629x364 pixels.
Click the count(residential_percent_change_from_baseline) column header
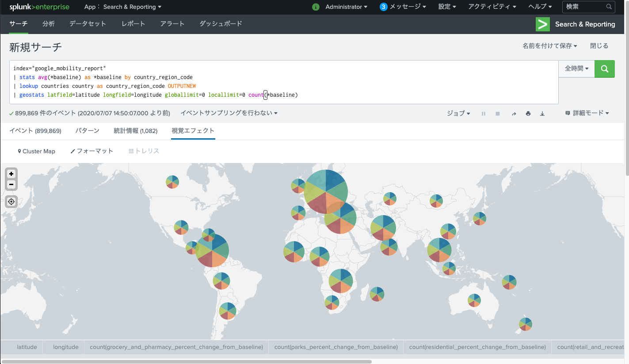coord(477,347)
